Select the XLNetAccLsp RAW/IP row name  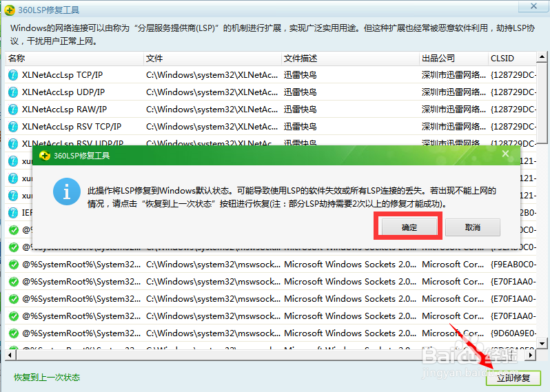coord(64,110)
